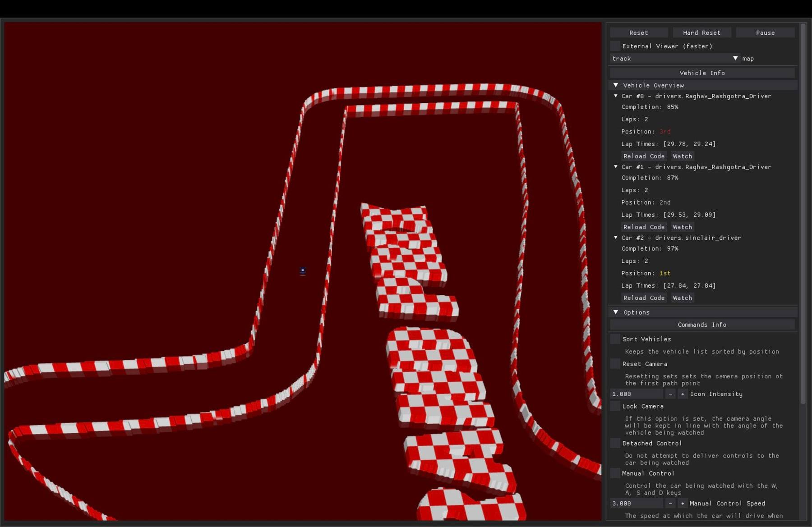Click Car #0 'Completion: 85%' text
Image resolution: width=812 pixels, height=527 pixels.
pos(650,107)
